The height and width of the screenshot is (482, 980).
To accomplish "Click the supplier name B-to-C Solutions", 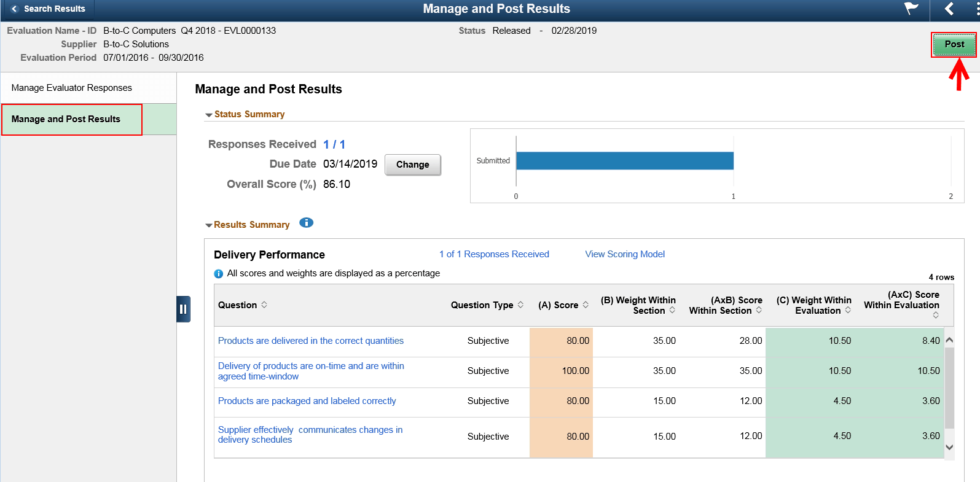I will (x=136, y=44).
